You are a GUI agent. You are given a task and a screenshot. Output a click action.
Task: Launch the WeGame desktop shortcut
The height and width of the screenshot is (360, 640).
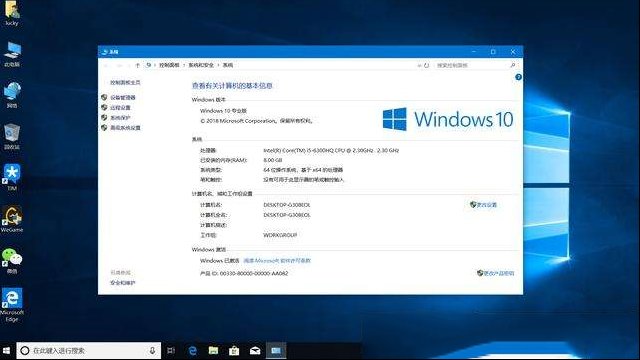tap(12, 219)
